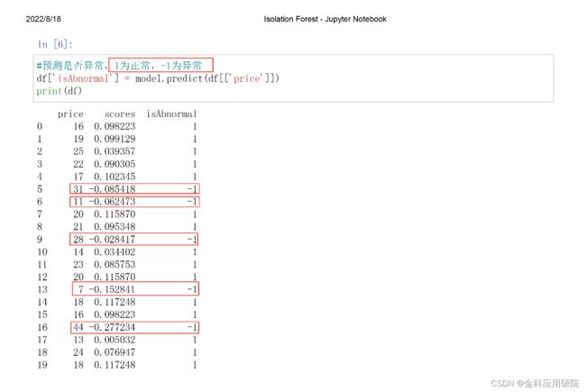Select score 0.117248 in row 19
The height and width of the screenshot is (392, 586).
114,365
